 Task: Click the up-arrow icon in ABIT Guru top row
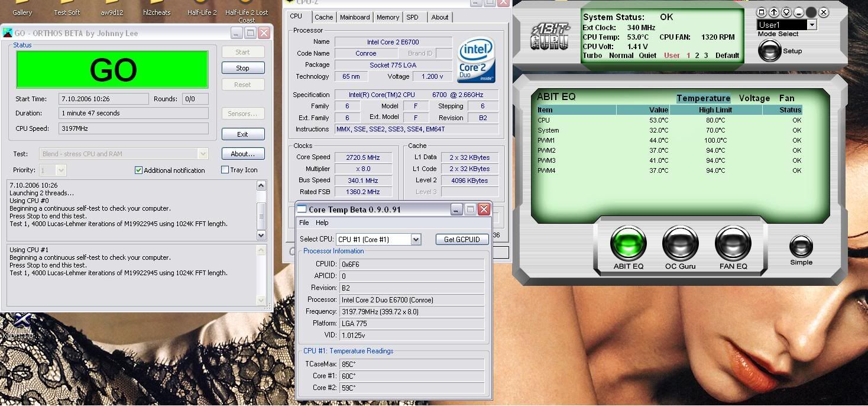774,12
